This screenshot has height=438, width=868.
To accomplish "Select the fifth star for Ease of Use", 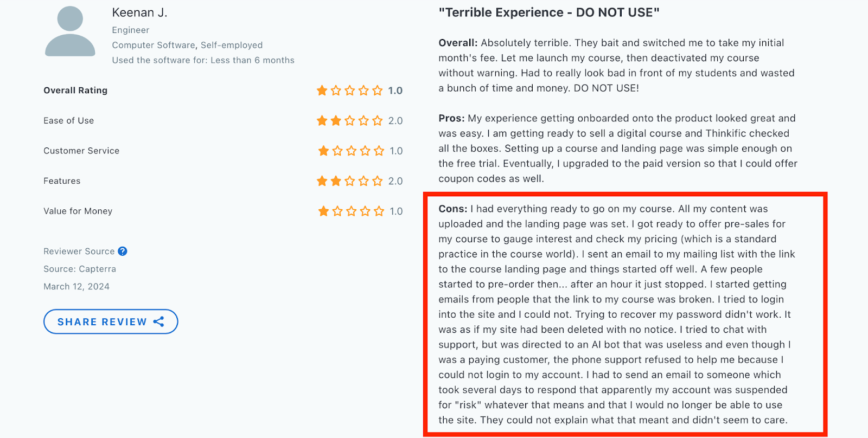I will point(378,121).
